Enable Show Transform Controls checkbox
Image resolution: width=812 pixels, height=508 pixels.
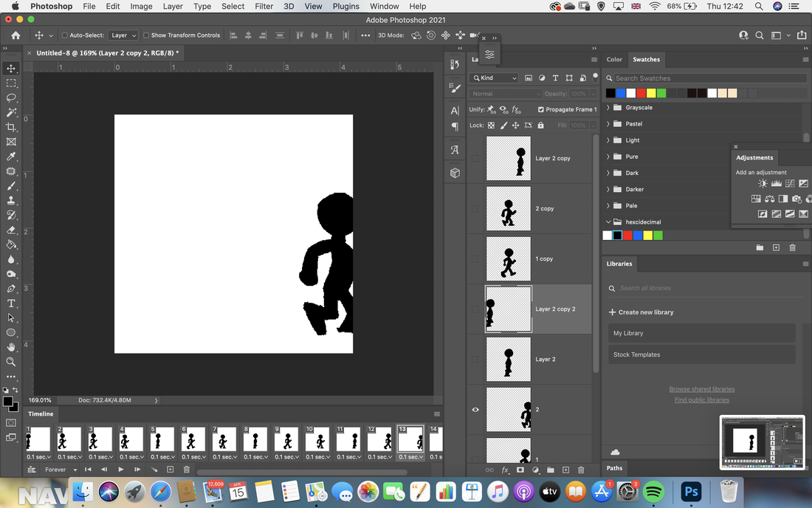coord(146,35)
